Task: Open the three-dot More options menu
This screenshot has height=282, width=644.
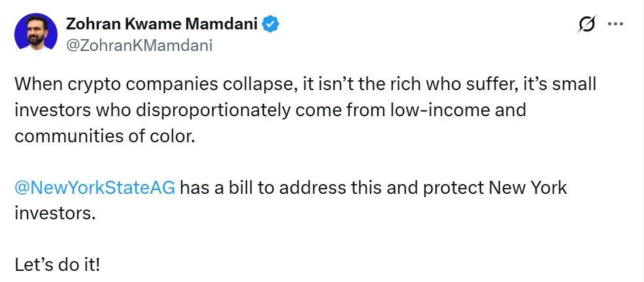Action: point(616,25)
